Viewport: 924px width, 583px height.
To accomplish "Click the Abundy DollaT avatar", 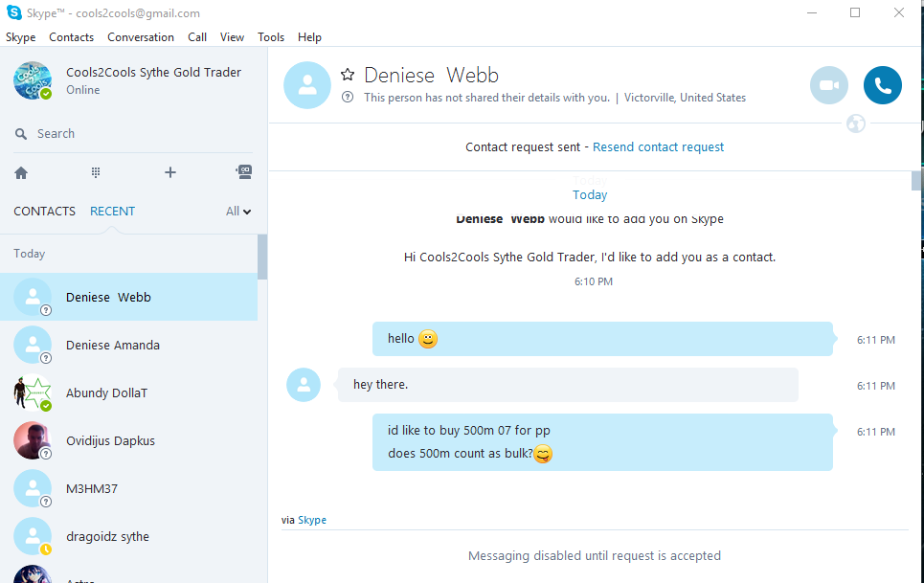I will click(x=33, y=392).
